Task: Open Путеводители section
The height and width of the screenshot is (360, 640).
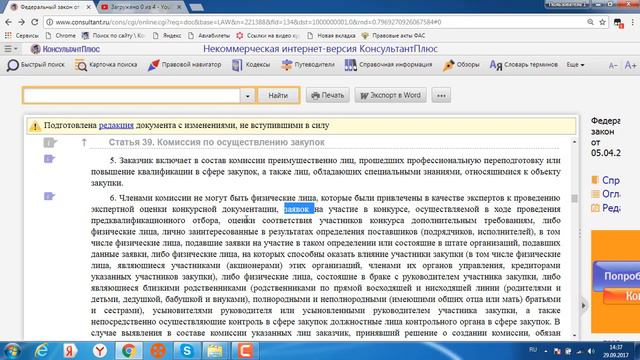Action: [x=307, y=65]
